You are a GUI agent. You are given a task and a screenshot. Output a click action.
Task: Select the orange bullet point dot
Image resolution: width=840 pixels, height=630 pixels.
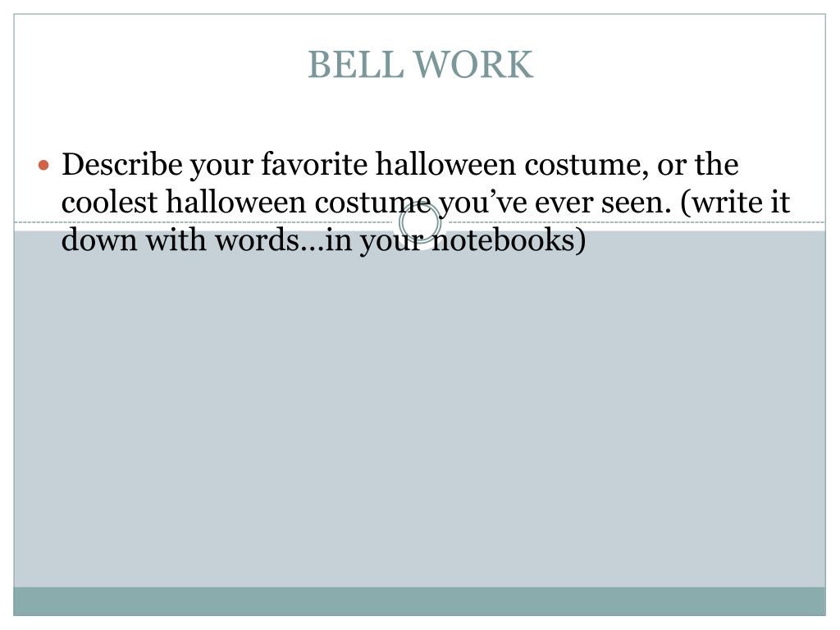click(x=44, y=164)
